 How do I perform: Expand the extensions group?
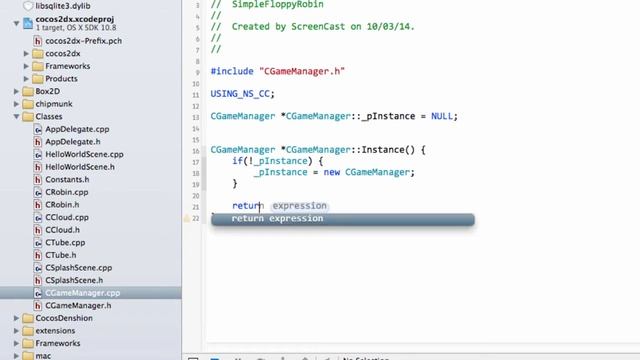[x=16, y=331]
